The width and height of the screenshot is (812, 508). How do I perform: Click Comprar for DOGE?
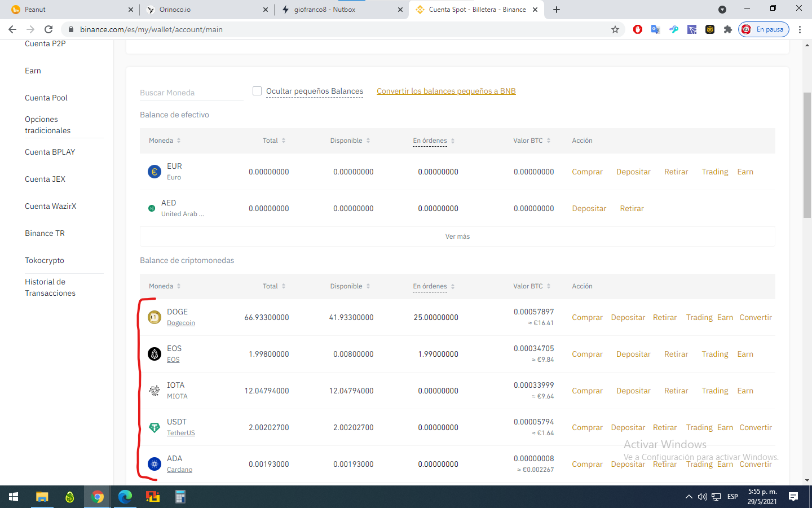(587, 317)
